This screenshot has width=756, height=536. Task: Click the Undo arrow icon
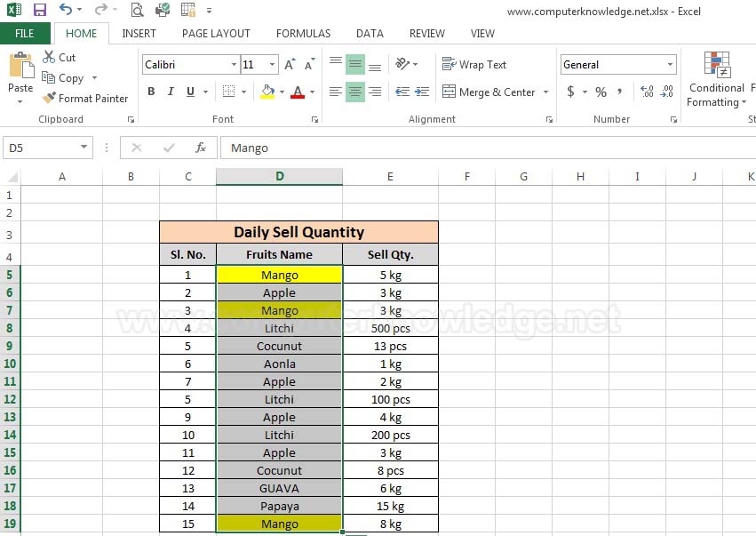(66, 9)
